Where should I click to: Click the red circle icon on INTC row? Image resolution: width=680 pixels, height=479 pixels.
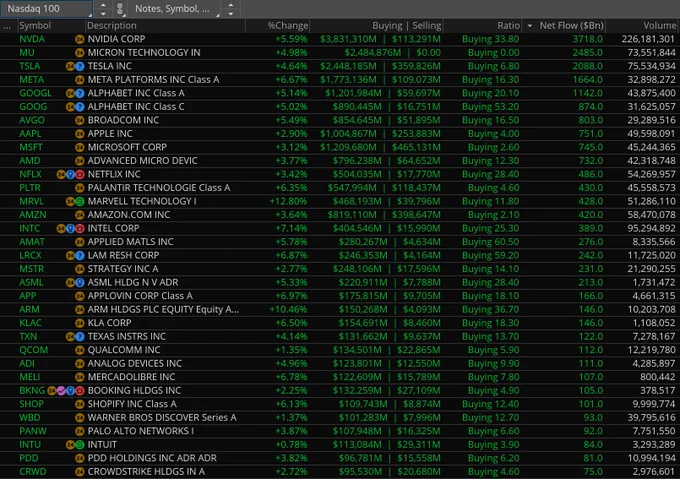pyautogui.click(x=80, y=228)
